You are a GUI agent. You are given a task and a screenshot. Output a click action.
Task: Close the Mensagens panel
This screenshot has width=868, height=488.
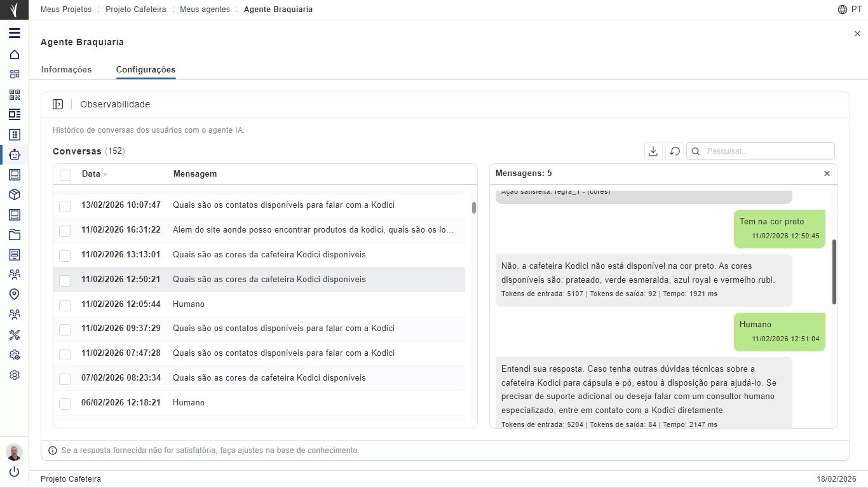827,173
